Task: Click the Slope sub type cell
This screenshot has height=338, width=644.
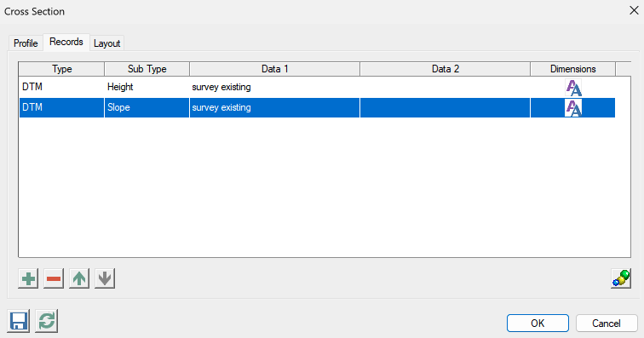Action: 147,107
